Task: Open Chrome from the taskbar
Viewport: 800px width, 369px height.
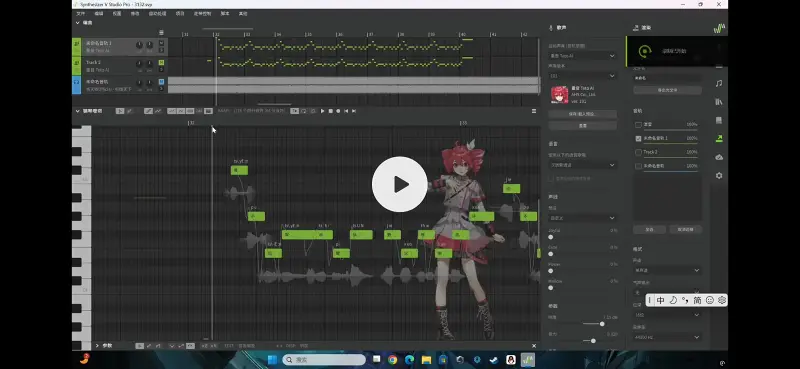Action: (392, 360)
